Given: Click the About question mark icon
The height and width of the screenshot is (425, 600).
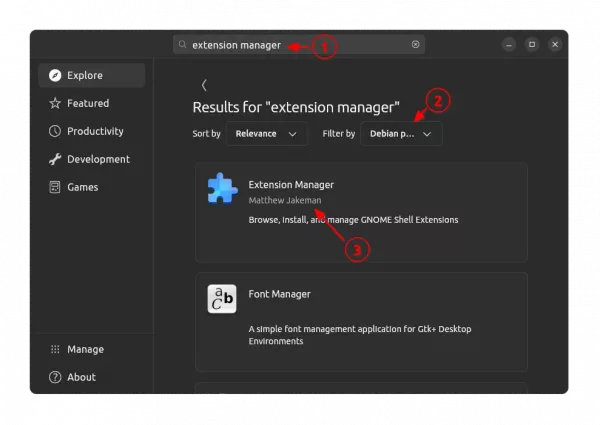Looking at the screenshot, I should click(55, 377).
